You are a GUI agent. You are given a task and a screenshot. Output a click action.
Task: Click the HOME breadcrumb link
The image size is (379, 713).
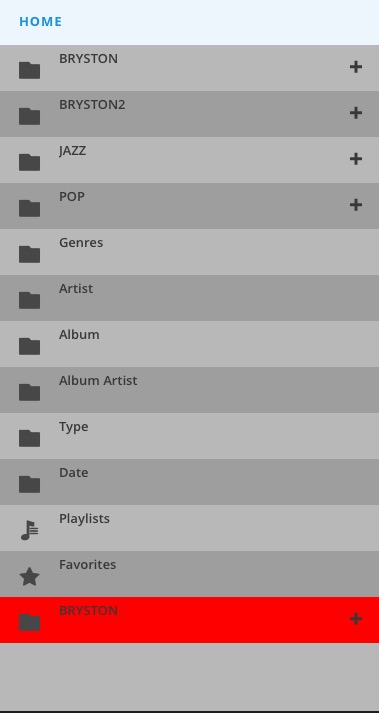pos(40,21)
